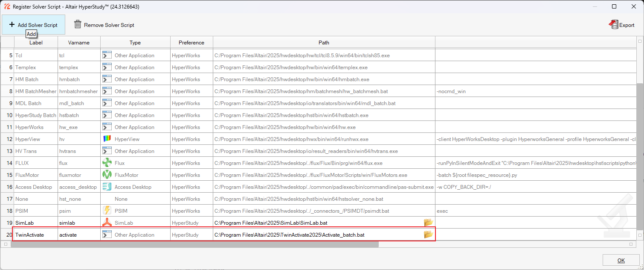644x270 pixels.
Task: Click the red SimLab icon
Action: (107, 223)
